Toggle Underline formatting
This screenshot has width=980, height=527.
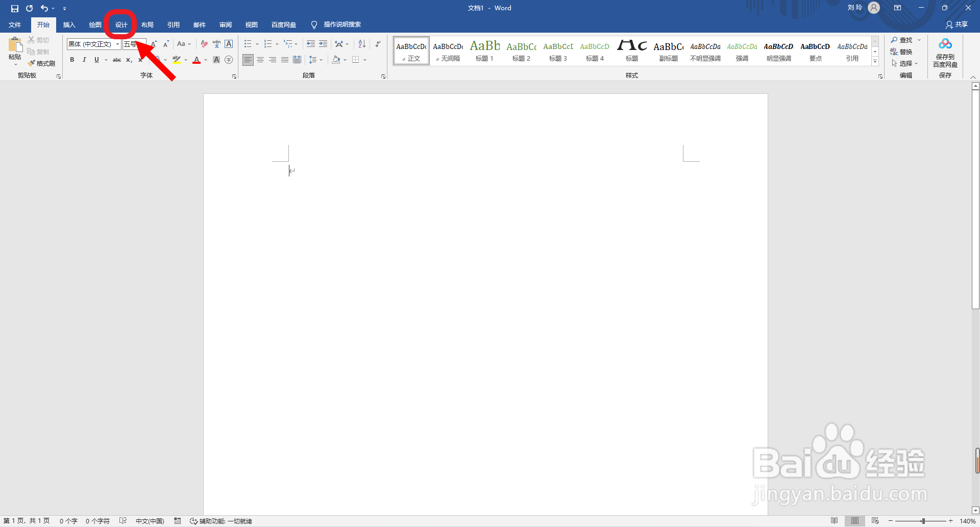[x=96, y=60]
